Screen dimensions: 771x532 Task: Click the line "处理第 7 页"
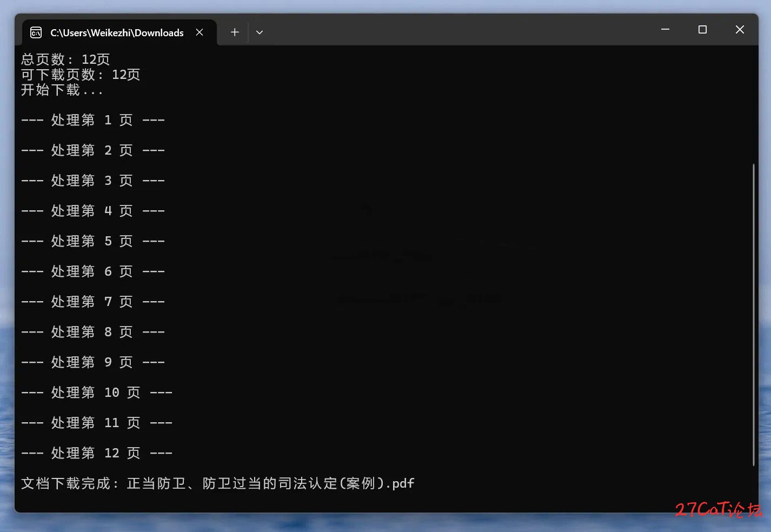[x=93, y=302]
